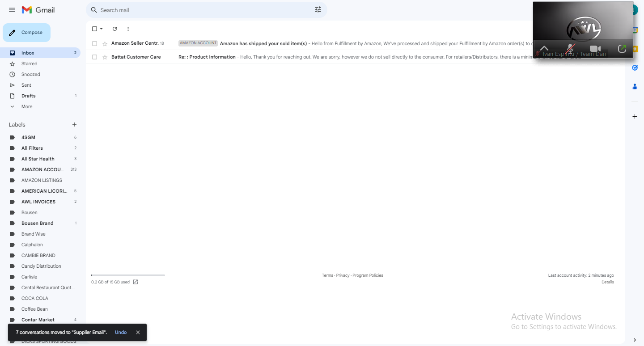Viewport: 644px width, 346px height.
Task: Dismiss the conversations moved notification
Action: click(138, 333)
